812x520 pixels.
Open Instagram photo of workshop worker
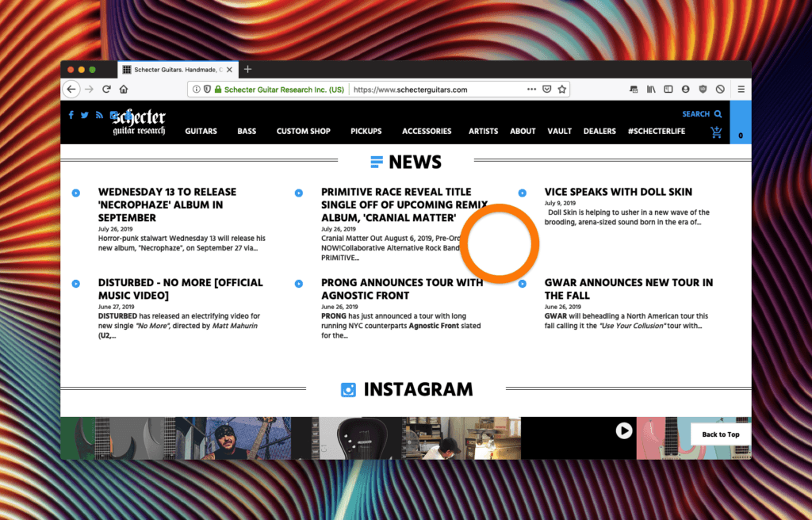pos(463,438)
